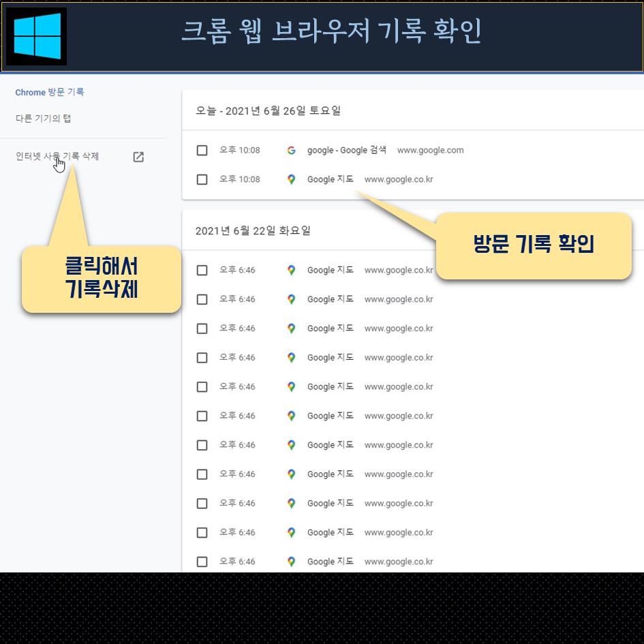The height and width of the screenshot is (644, 644).
Task: Click the www.google.com domain text
Action: point(431,151)
